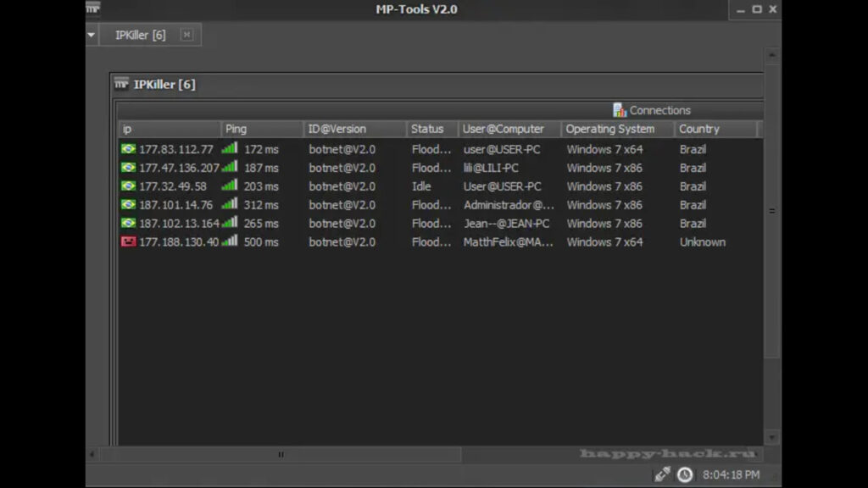
Task: Click the MP-Tools app icon in title bar
Action: pos(93,8)
